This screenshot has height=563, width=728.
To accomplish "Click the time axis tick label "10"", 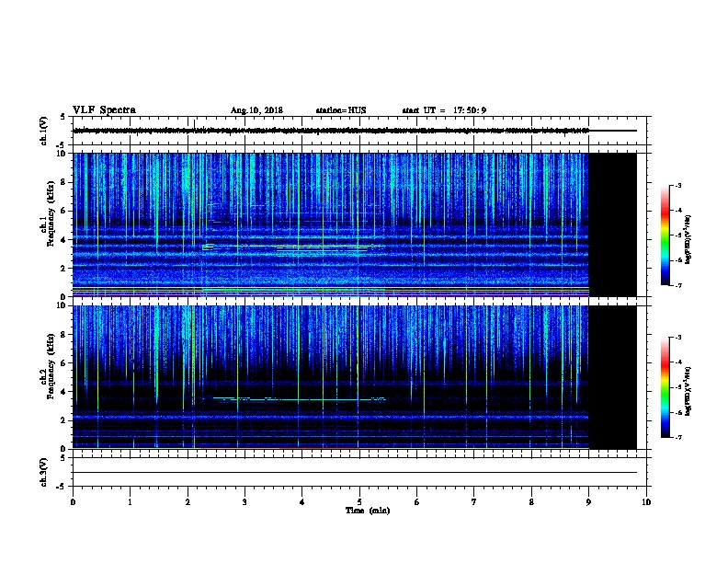I will 646,501.
